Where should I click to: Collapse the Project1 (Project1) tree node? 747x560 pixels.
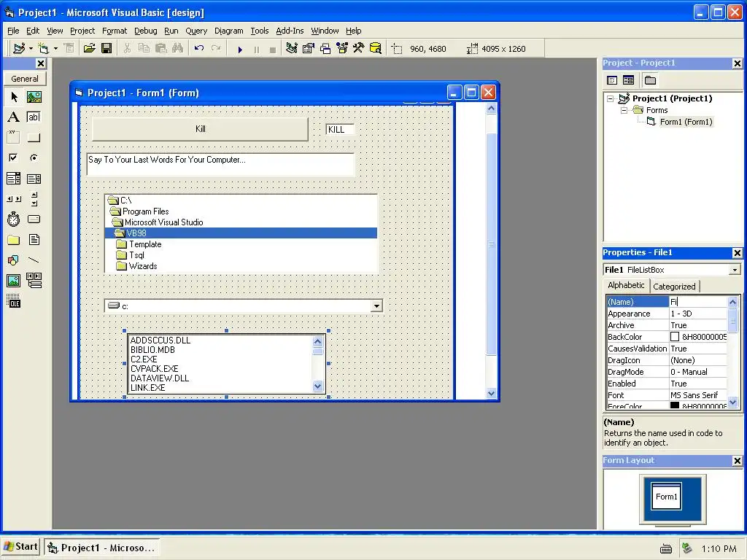click(611, 98)
